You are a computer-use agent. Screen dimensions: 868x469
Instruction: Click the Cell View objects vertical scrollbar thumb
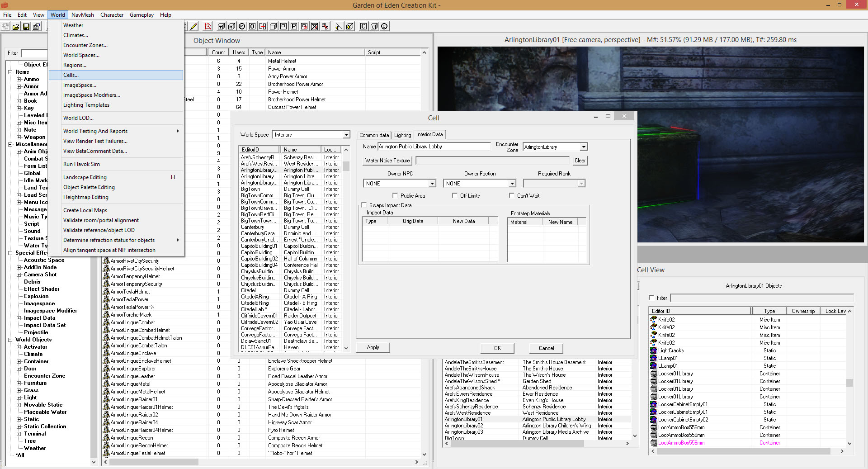[x=849, y=383]
